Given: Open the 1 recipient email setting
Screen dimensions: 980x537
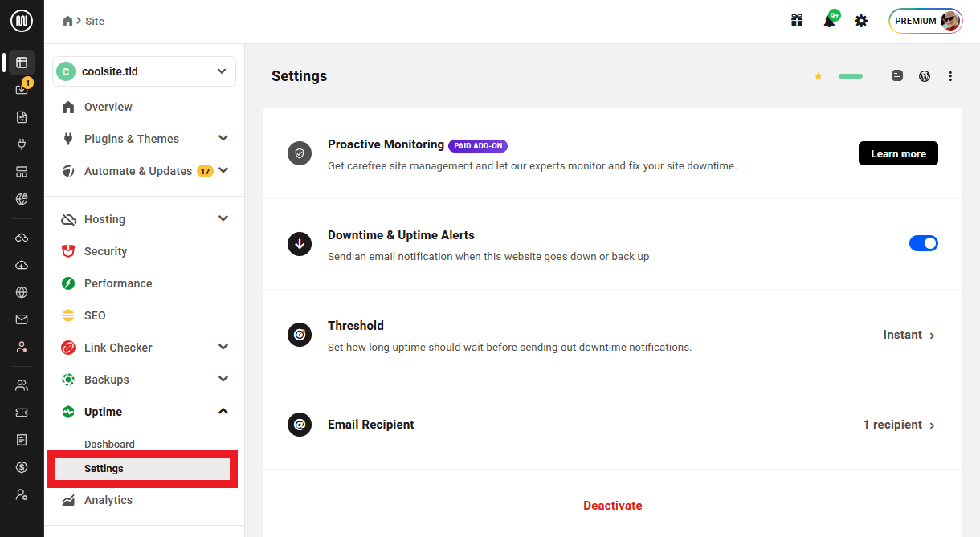Looking at the screenshot, I should [x=900, y=425].
